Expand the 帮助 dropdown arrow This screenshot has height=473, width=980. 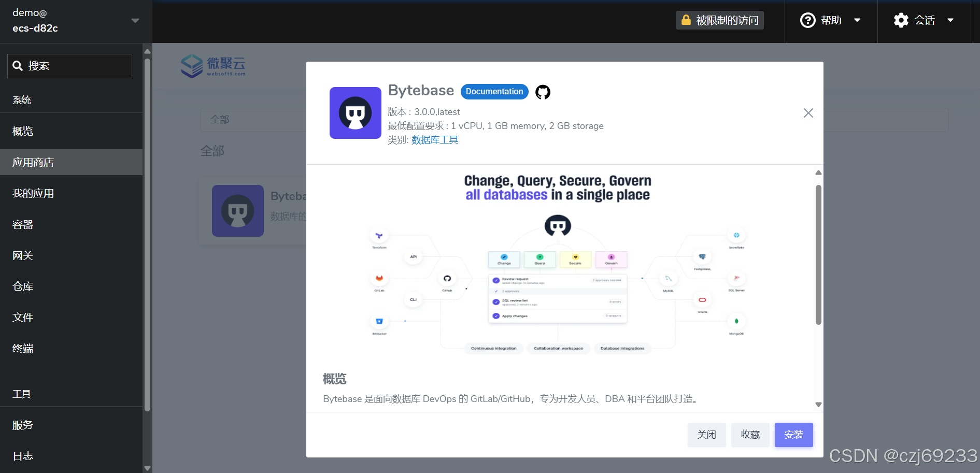click(857, 20)
